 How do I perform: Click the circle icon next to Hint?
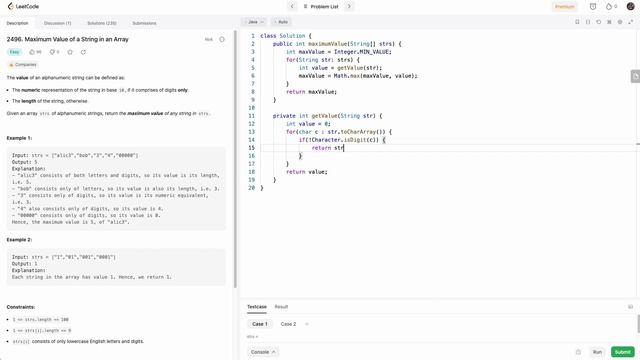point(222,40)
